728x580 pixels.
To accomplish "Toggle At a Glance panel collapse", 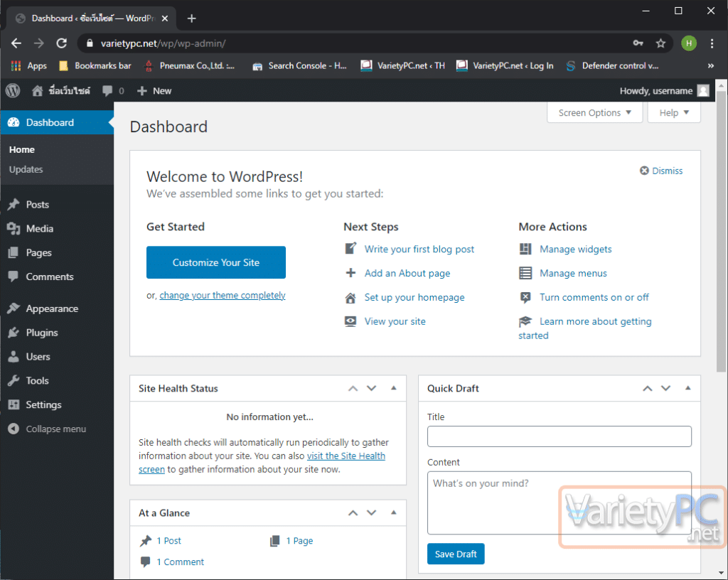I will [394, 512].
